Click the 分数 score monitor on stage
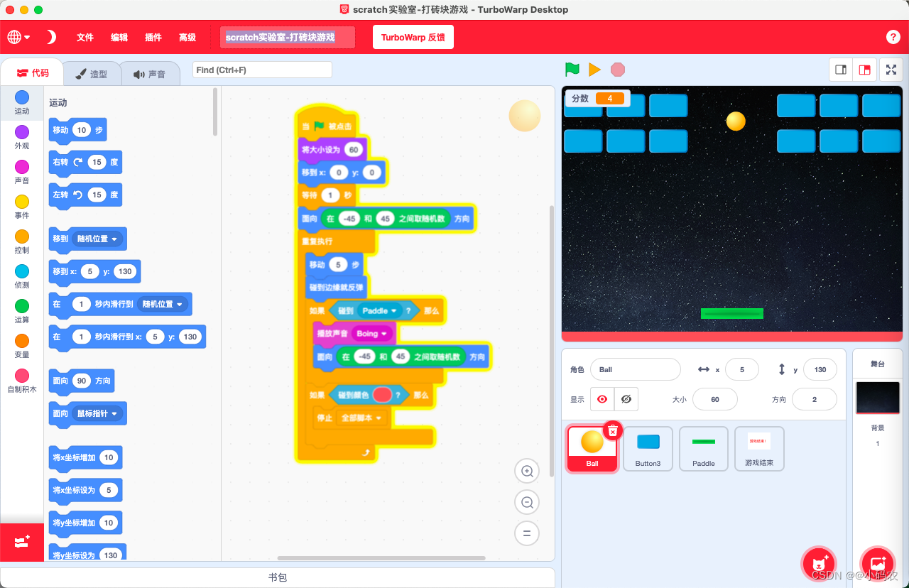 [x=598, y=99]
